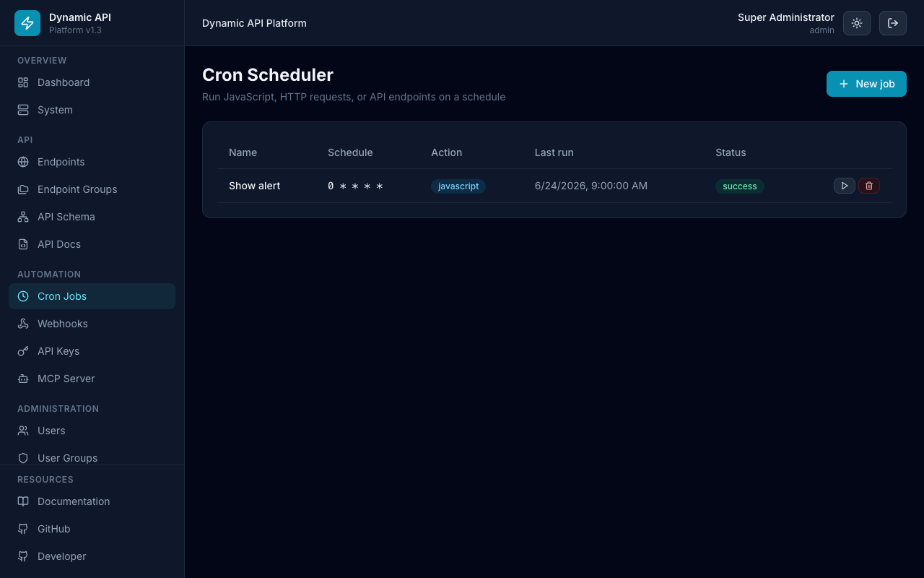
Task: Click the API Docs file icon
Action: pyautogui.click(x=23, y=244)
